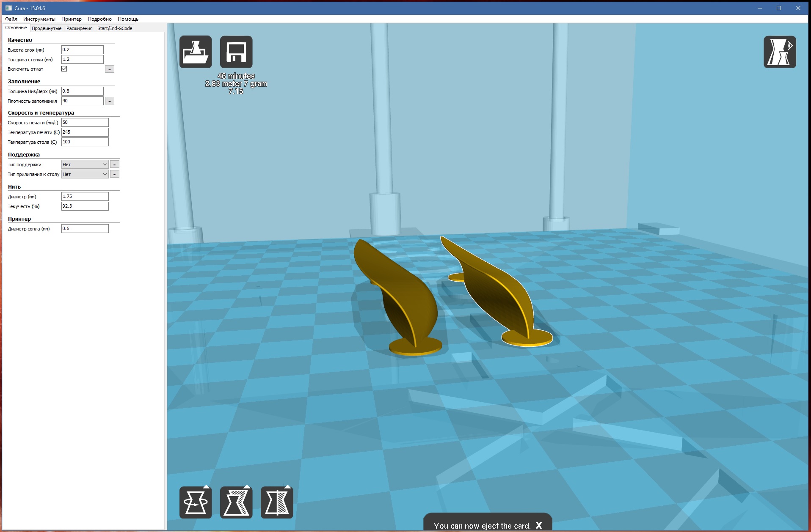Screen dimensions: 811x532
Task: Click the Температура стола input field
Action: click(85, 142)
